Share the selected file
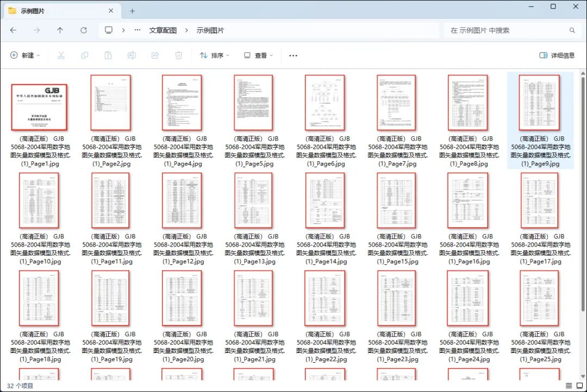The height and width of the screenshot is (392, 587). point(155,55)
